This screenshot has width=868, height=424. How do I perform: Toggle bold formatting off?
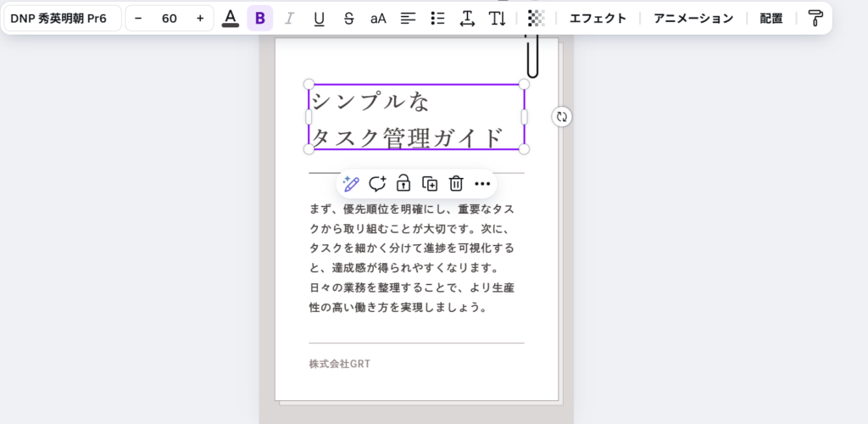coord(260,18)
